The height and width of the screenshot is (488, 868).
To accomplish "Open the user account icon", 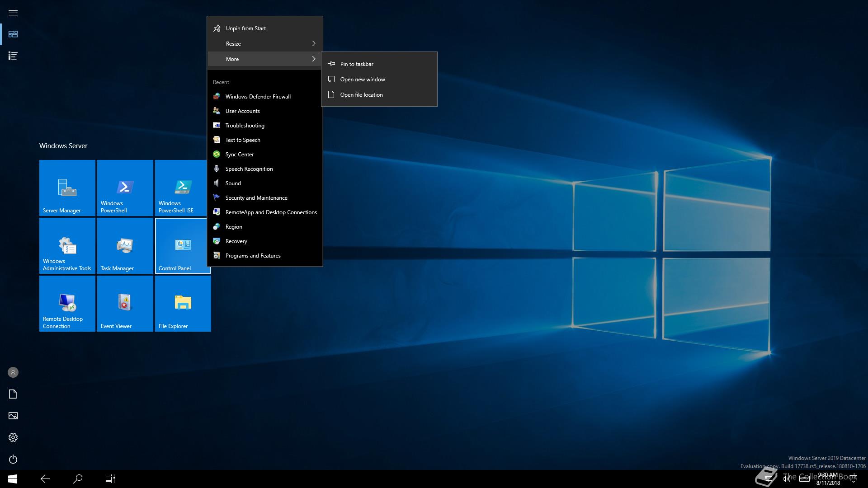I will pos(13,372).
